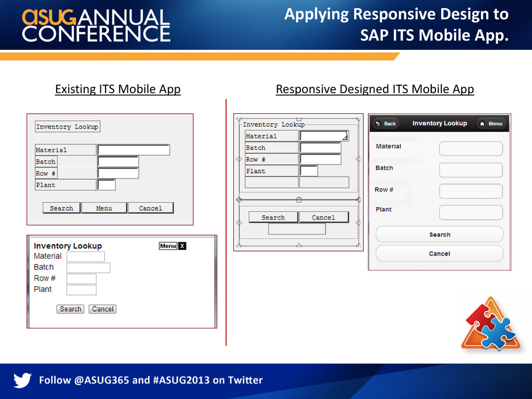Click Row # field in top-left existing app
This screenshot has height=399, width=532.
tap(118, 174)
